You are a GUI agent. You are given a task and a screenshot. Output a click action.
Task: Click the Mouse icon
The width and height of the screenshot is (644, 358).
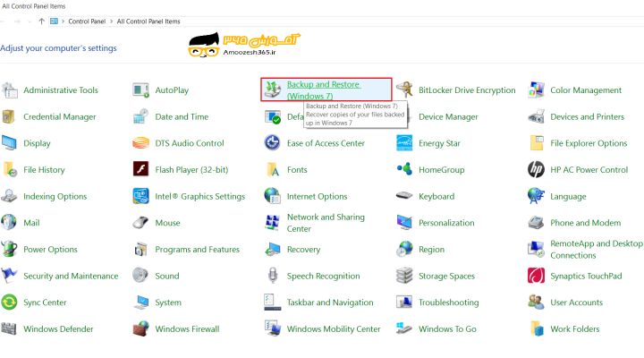pos(141,222)
